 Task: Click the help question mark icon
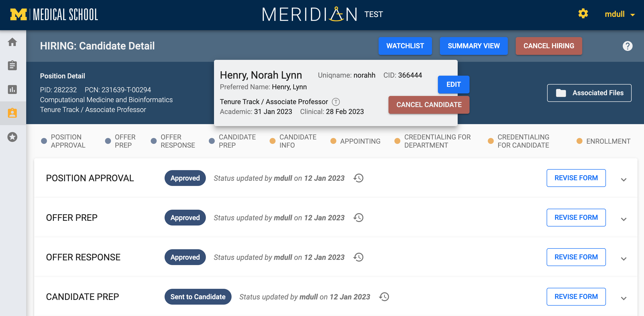[627, 46]
